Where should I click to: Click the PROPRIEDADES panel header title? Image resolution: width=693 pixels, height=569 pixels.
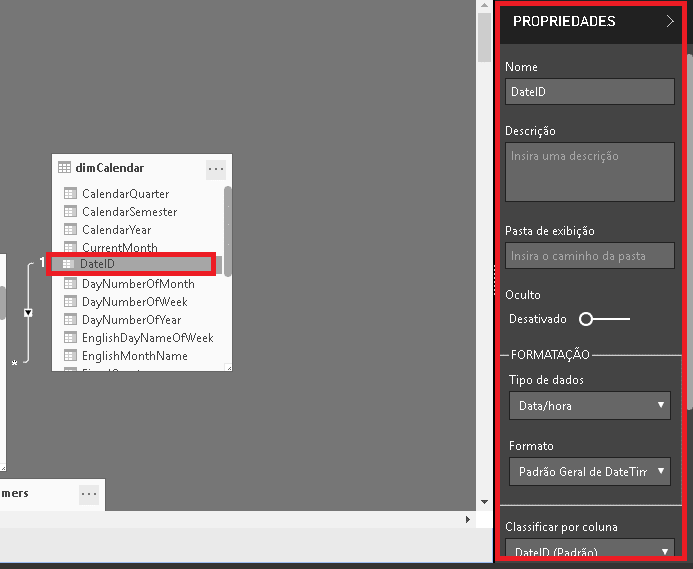pyautogui.click(x=564, y=21)
